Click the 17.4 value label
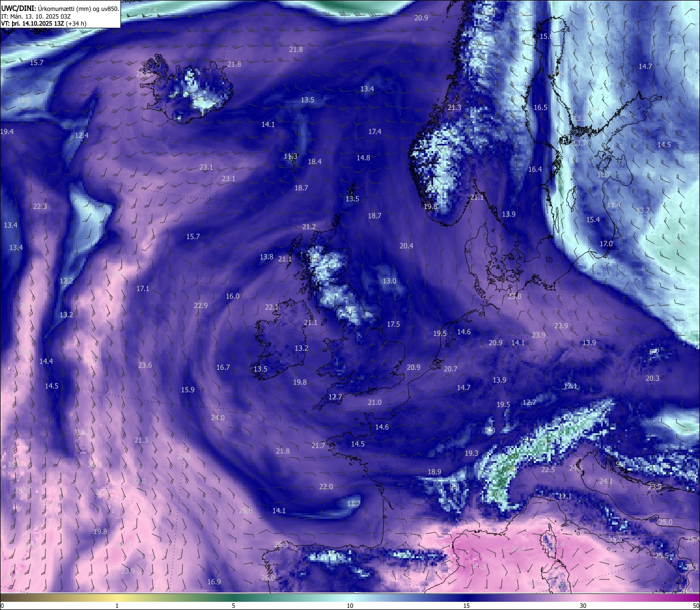700x610 pixels. (x=375, y=132)
